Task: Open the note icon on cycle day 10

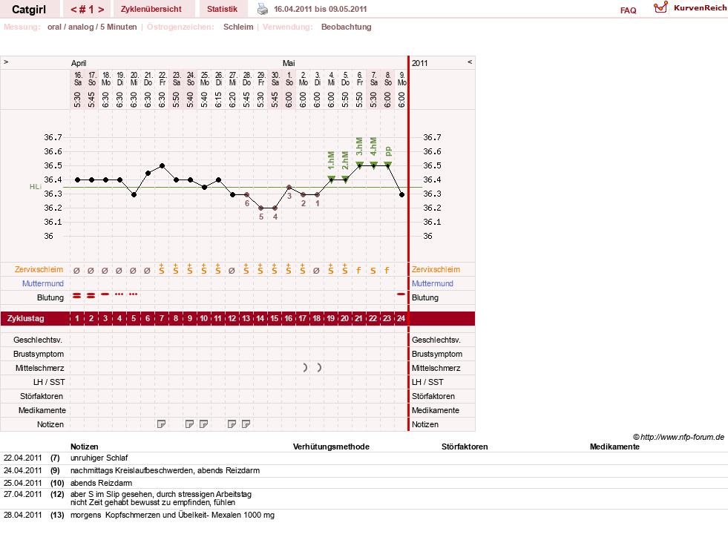Action: point(203,424)
